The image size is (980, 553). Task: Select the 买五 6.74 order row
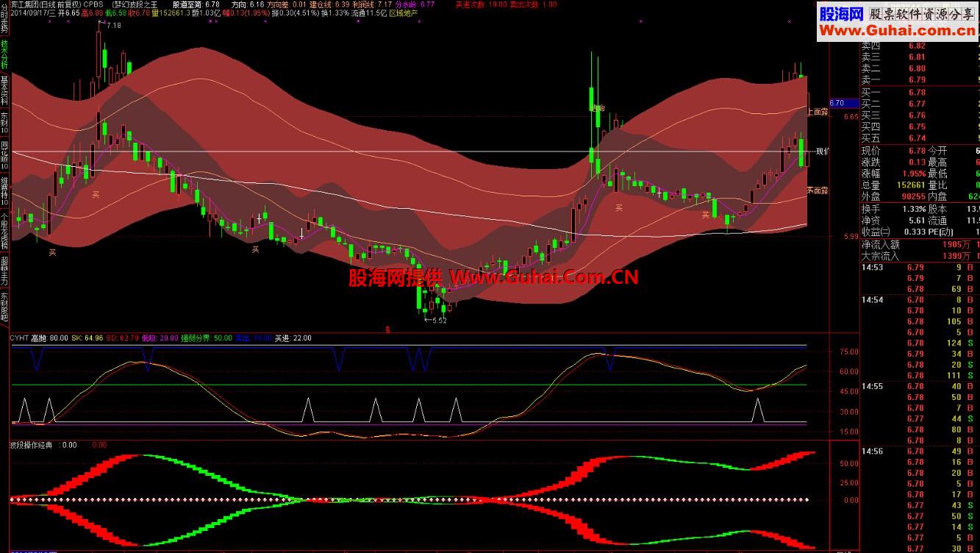point(920,138)
